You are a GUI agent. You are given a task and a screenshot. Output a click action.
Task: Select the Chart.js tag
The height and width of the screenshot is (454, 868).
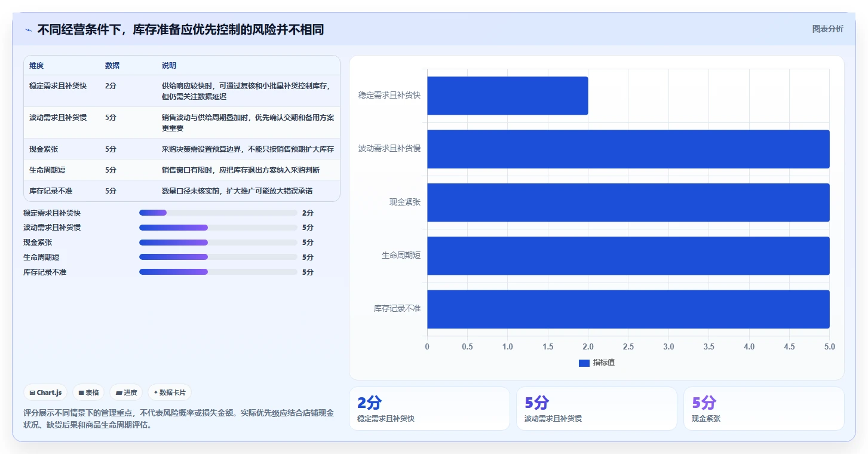click(x=45, y=392)
